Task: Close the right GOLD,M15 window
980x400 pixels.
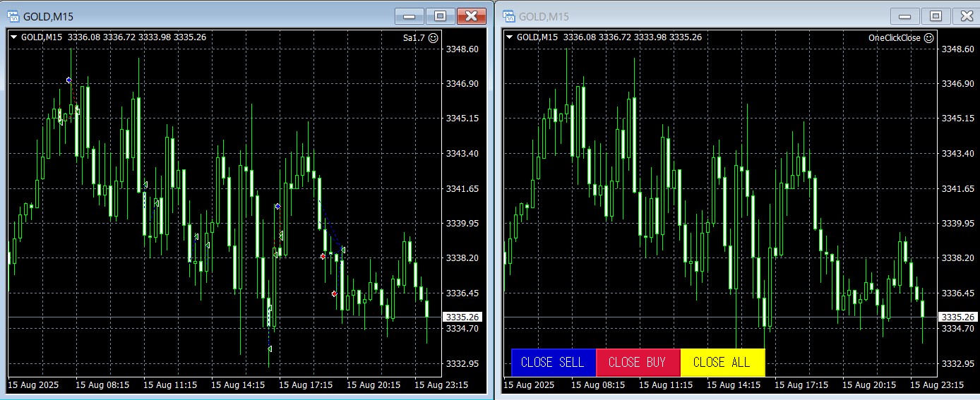Action: click(x=967, y=16)
